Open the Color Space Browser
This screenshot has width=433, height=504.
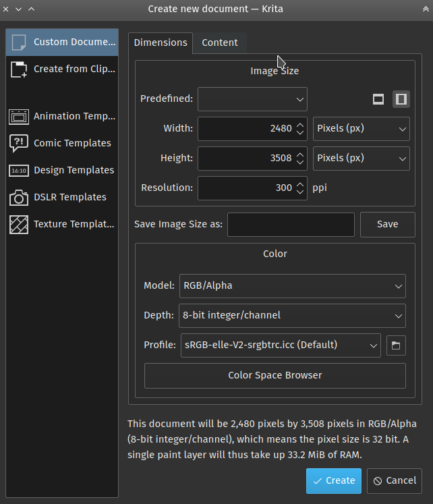pos(275,375)
